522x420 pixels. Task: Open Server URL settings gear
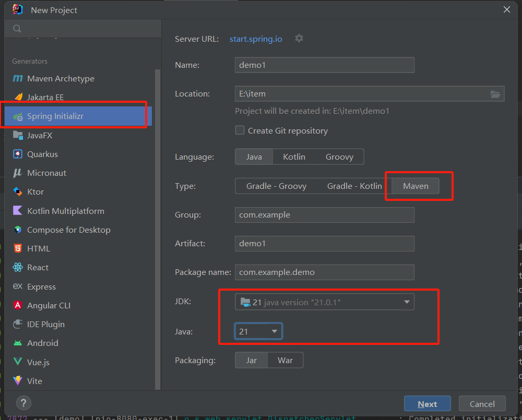tap(299, 38)
